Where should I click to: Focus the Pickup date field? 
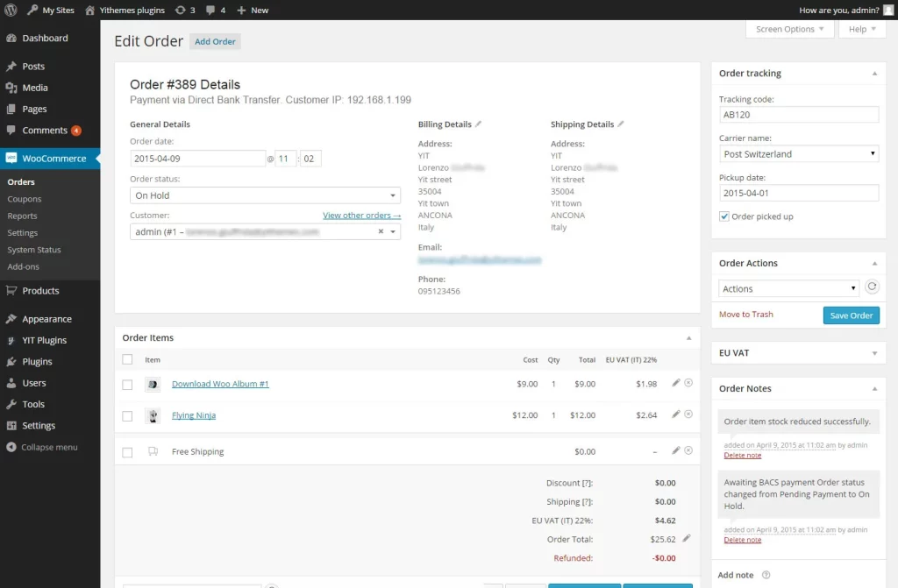coord(798,193)
